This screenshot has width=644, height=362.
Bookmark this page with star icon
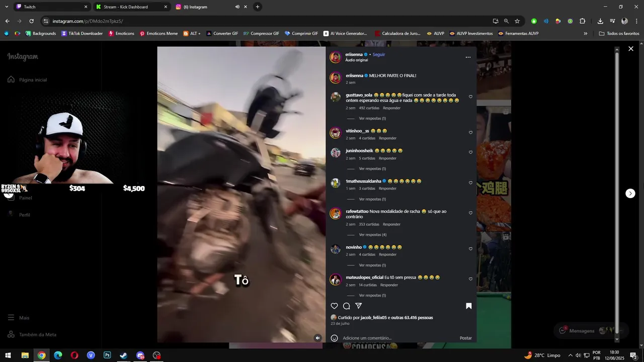(517, 21)
